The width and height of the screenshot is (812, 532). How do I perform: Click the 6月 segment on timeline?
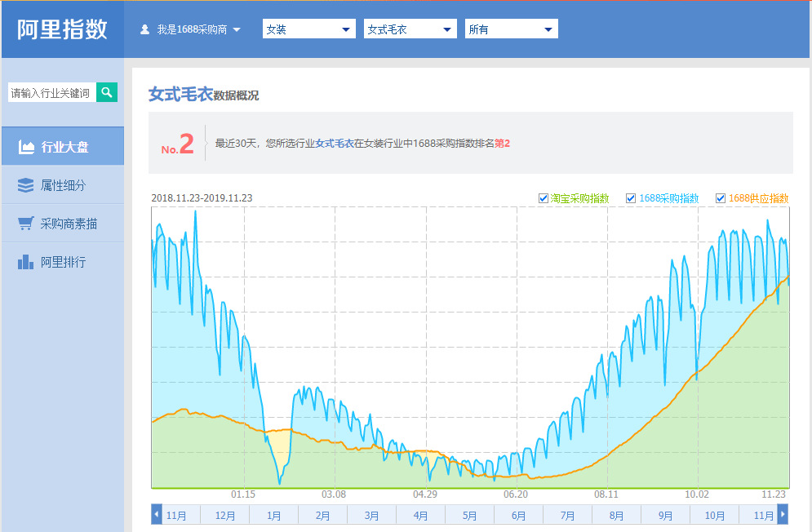click(x=518, y=516)
